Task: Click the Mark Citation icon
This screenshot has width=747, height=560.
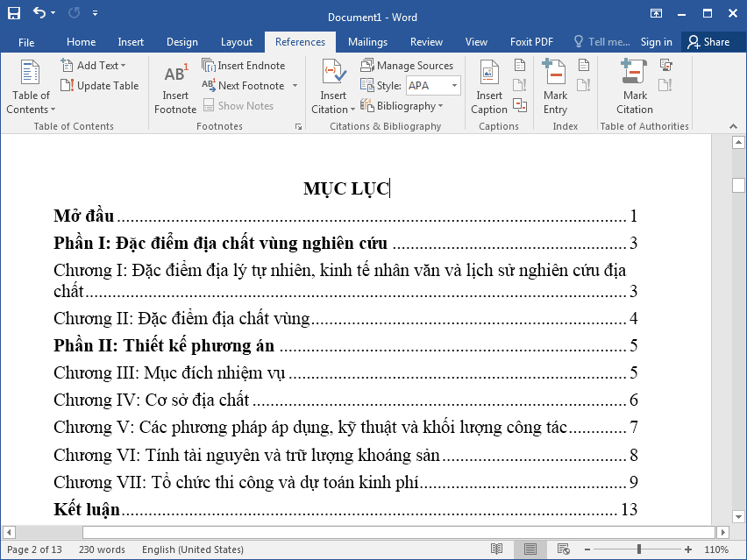Action: pyautogui.click(x=634, y=86)
